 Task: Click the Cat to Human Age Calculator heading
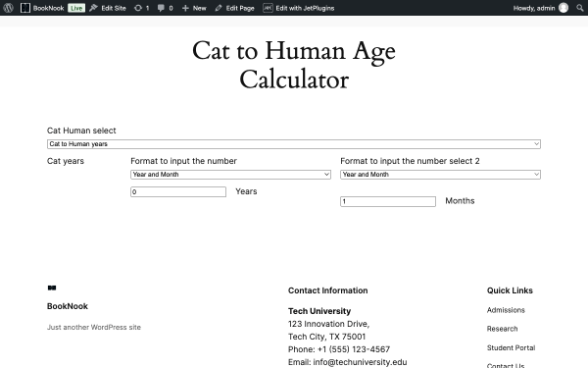(294, 65)
